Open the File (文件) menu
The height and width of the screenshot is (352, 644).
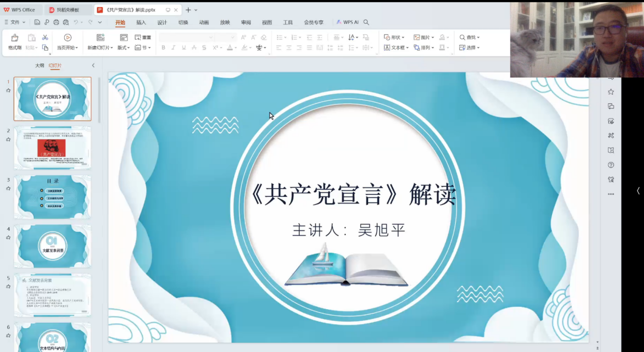click(15, 22)
